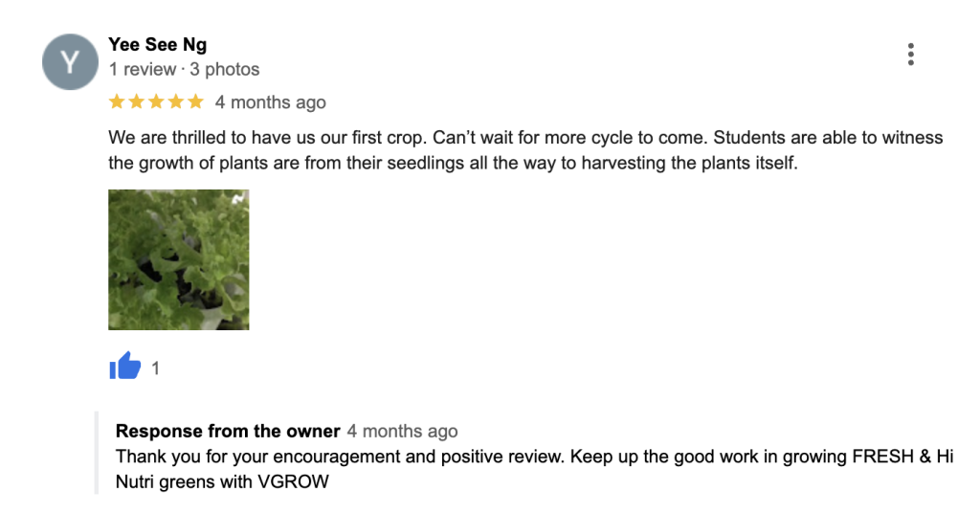
Task: Open reviewer name Yee See Ng
Action: [157, 44]
